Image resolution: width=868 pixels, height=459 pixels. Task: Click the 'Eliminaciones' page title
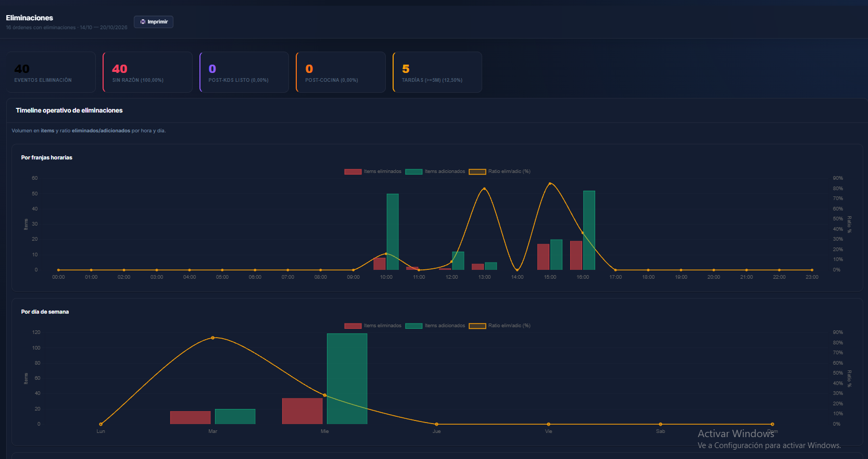click(30, 18)
